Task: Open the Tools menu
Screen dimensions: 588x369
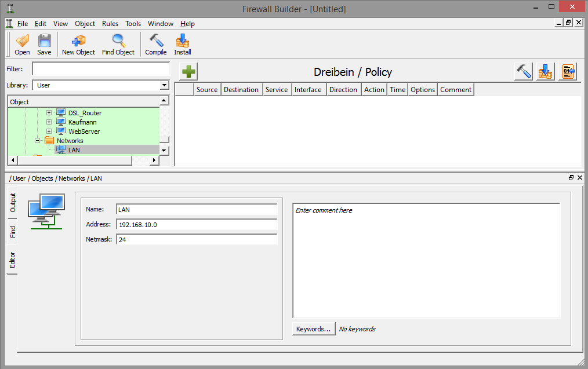Action: pos(133,24)
